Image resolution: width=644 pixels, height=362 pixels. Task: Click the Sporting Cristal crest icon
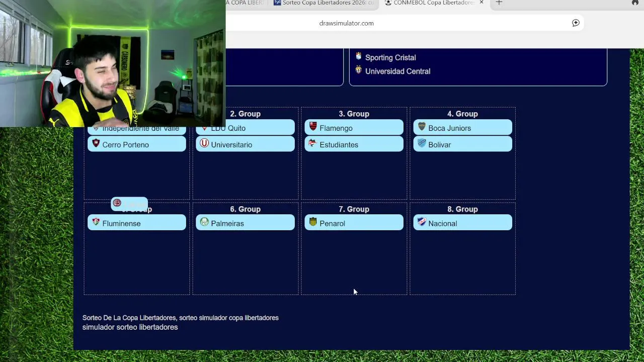pos(359,56)
